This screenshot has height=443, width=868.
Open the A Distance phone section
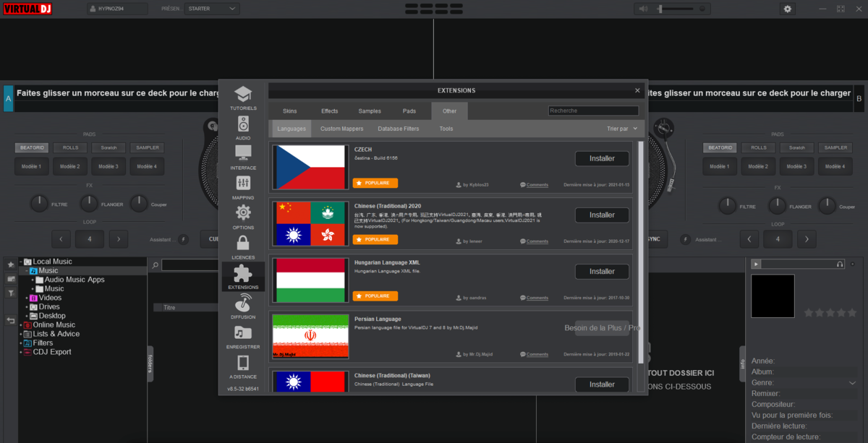[243, 367]
